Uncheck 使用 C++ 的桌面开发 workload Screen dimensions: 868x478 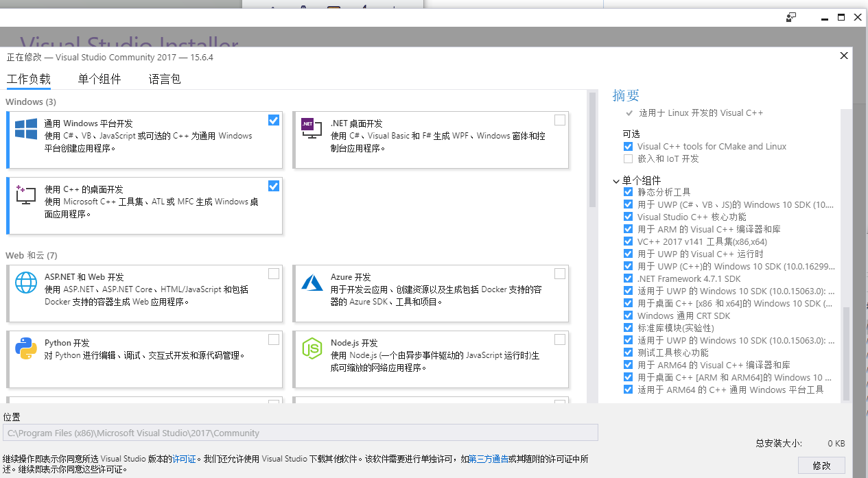coord(274,186)
